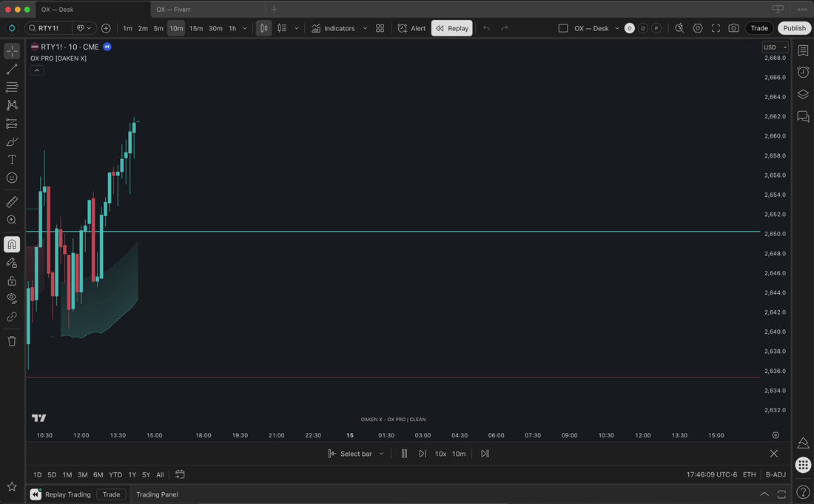This screenshot has width=814, height=504.
Task: Collapse the indicator legend chevron
Action: 37,70
